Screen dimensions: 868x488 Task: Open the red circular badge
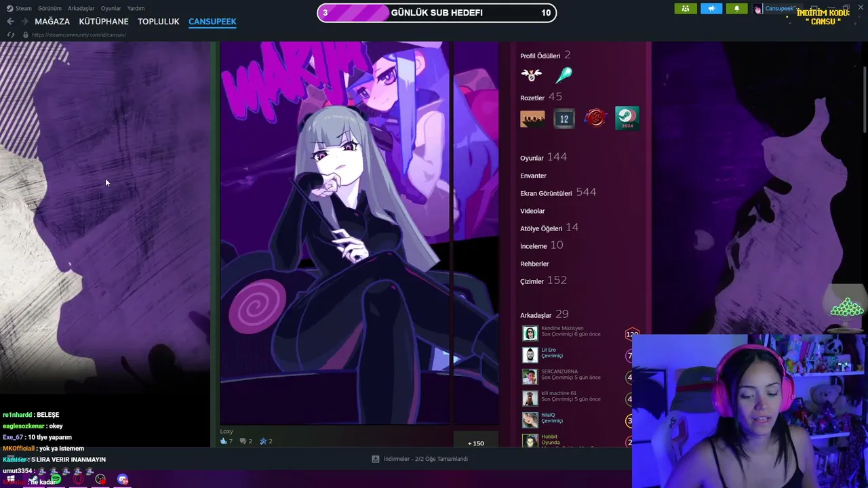click(595, 119)
